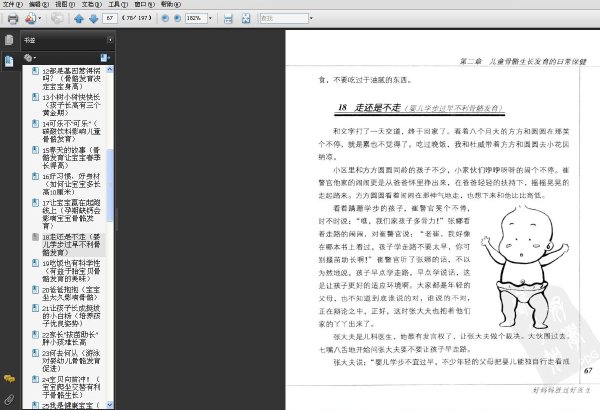This screenshot has height=410, width=600.
Task: Click the greyed collaborate icon in toolbar
Action: coord(57,18)
